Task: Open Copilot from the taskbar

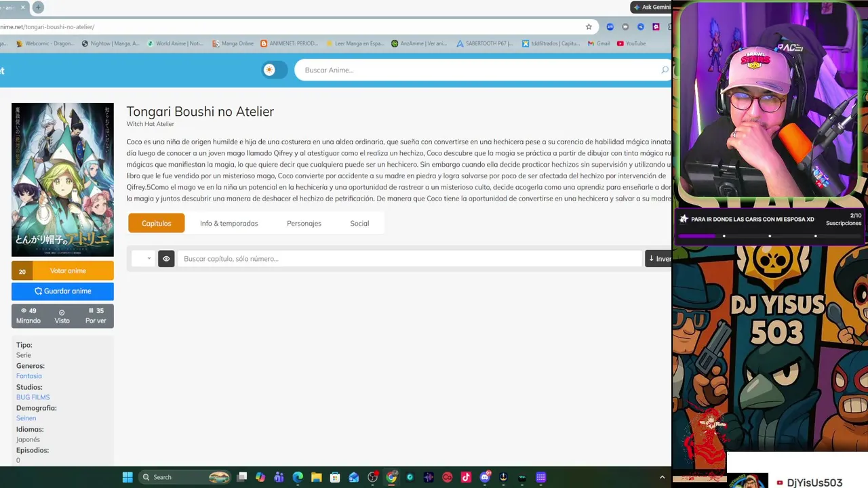Action: [x=260, y=477]
